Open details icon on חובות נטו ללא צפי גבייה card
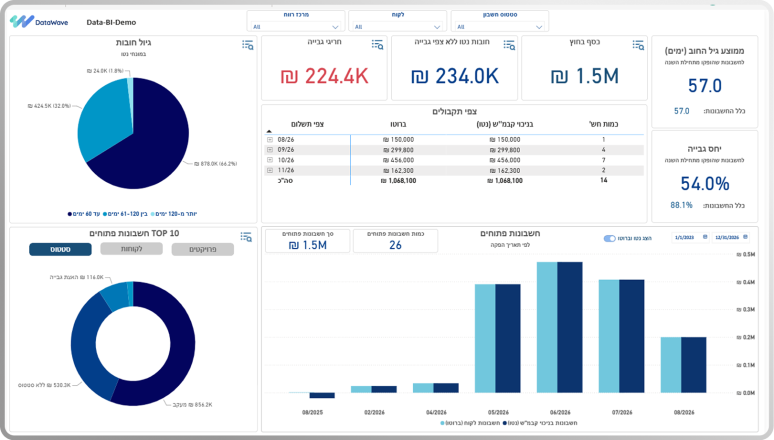The width and height of the screenshot is (774, 440). tap(509, 45)
